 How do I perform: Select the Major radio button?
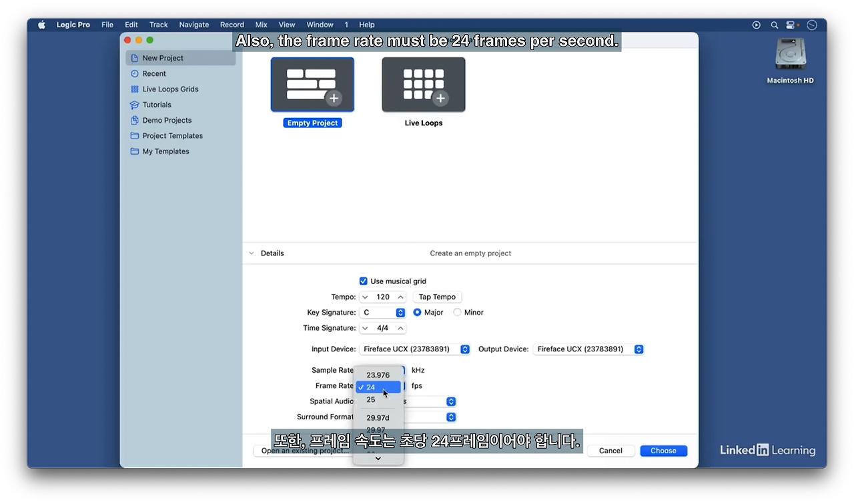click(x=418, y=312)
